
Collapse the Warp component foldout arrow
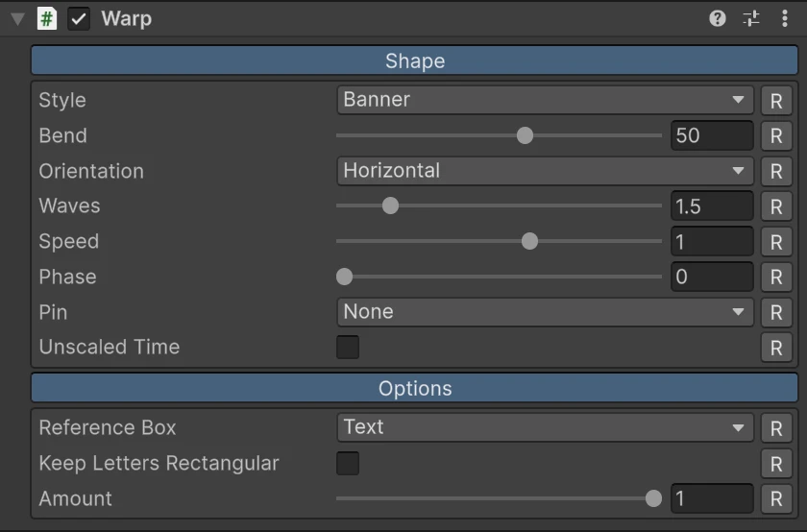17,19
